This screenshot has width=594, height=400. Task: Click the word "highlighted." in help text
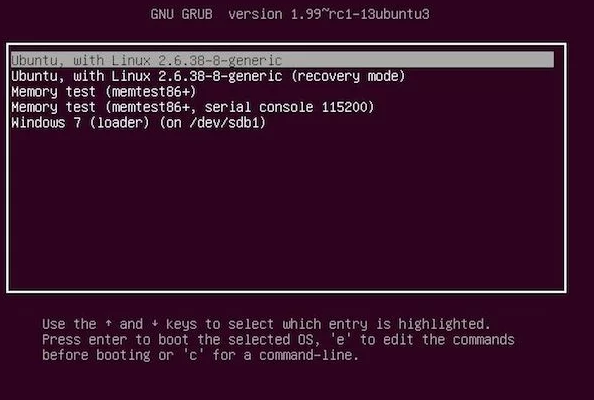click(444, 324)
